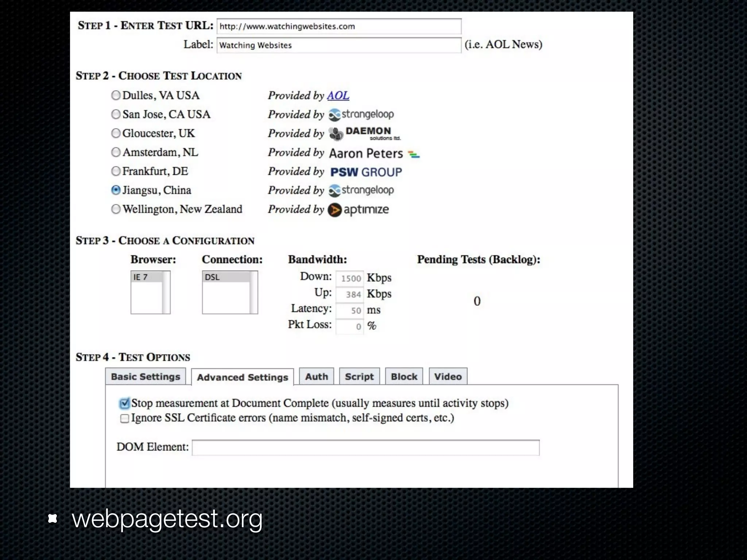Screen dimensions: 747x560
Task: Select Wellington, New Zealand location
Action: pos(116,209)
